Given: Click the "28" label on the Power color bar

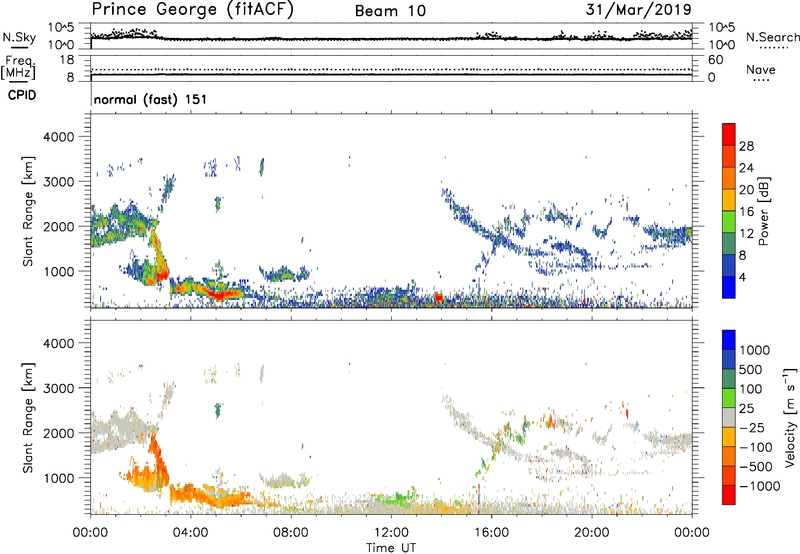Looking at the screenshot, I should pyautogui.click(x=746, y=146).
